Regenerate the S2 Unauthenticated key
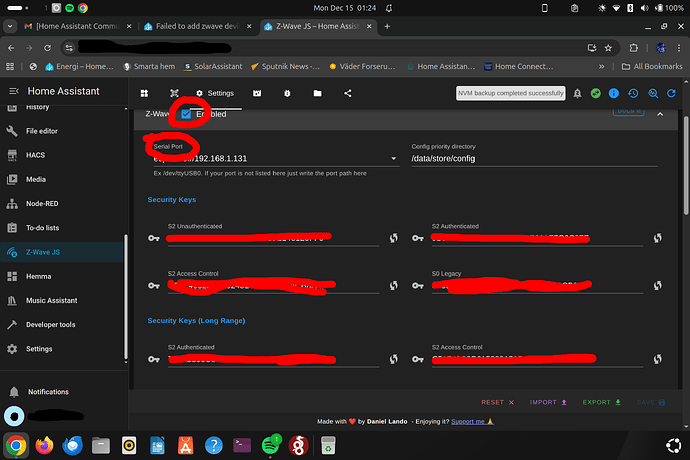690x460 pixels. 393,238
